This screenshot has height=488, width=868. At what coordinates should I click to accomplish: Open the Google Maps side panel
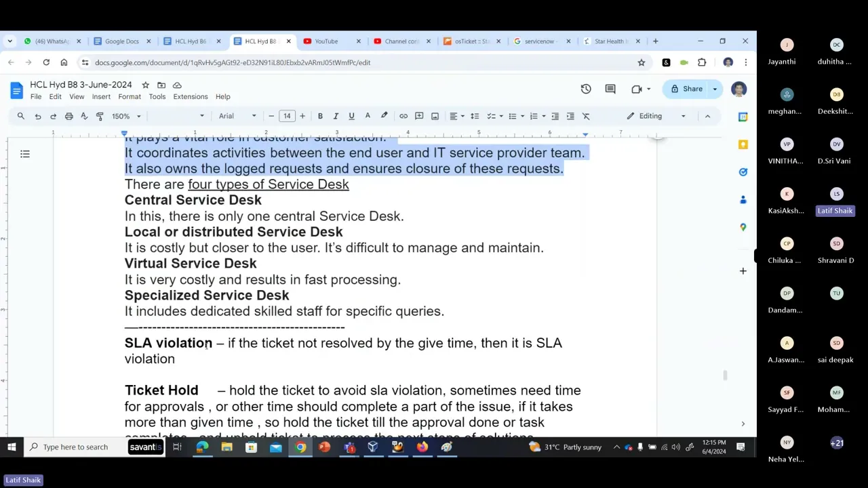point(743,227)
